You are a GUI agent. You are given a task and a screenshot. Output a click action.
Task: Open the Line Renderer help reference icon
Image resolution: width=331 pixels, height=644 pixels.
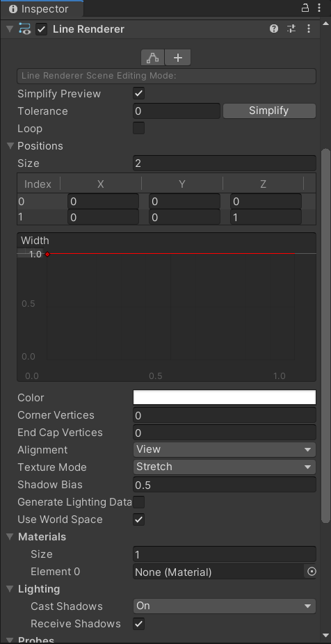pyautogui.click(x=274, y=29)
